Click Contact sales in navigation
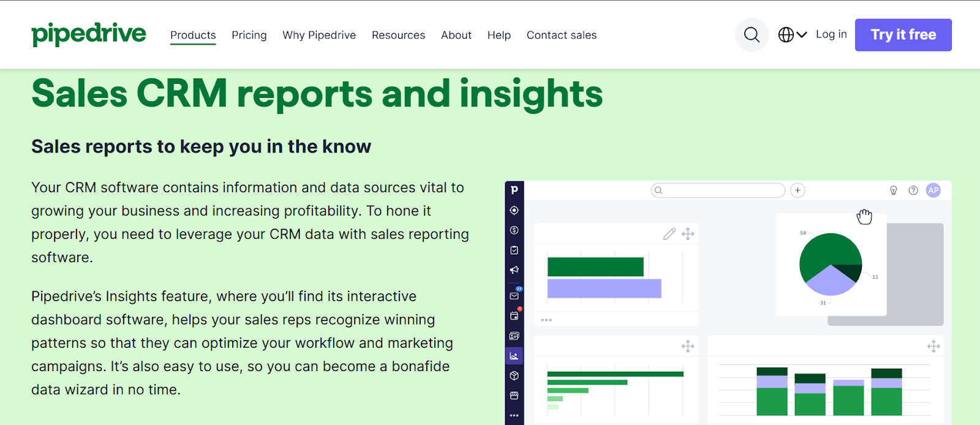 (561, 35)
